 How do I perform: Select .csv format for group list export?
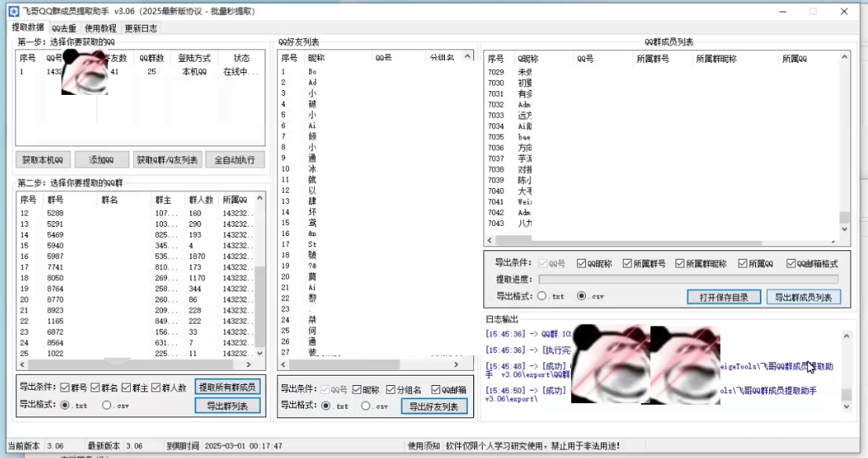click(107, 405)
